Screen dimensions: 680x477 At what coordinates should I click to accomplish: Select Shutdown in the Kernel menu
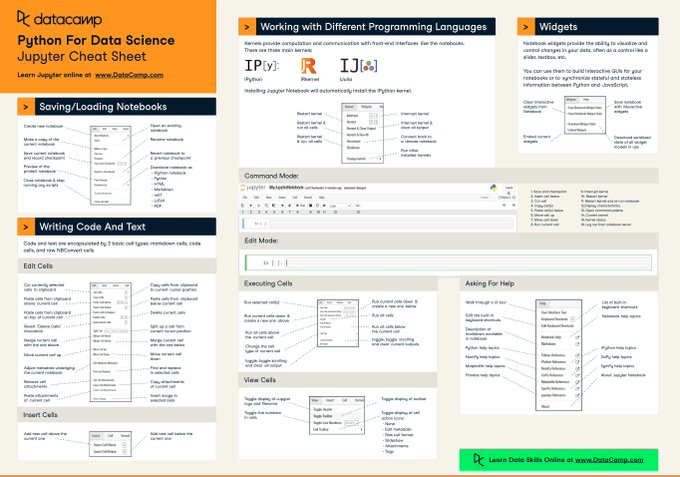point(353,147)
